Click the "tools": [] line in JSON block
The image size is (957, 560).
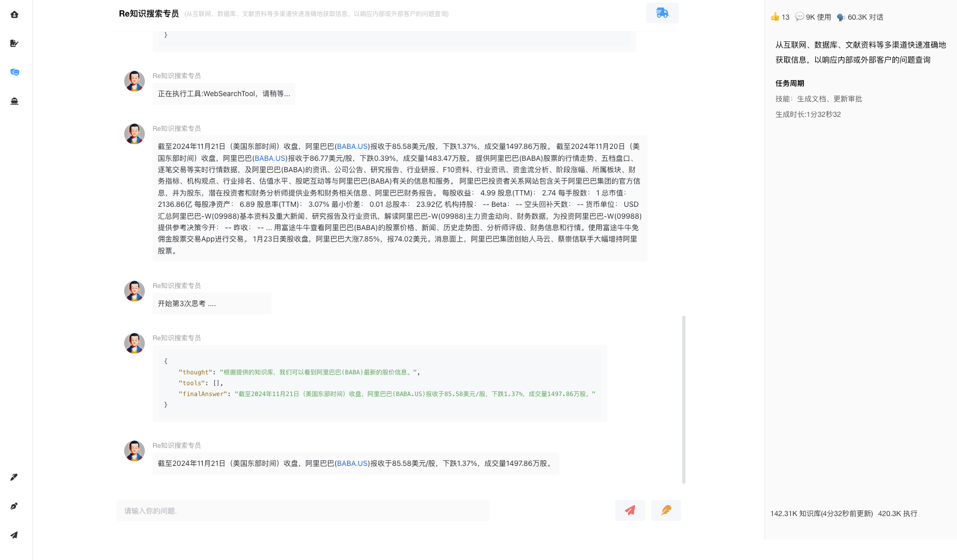coord(201,383)
